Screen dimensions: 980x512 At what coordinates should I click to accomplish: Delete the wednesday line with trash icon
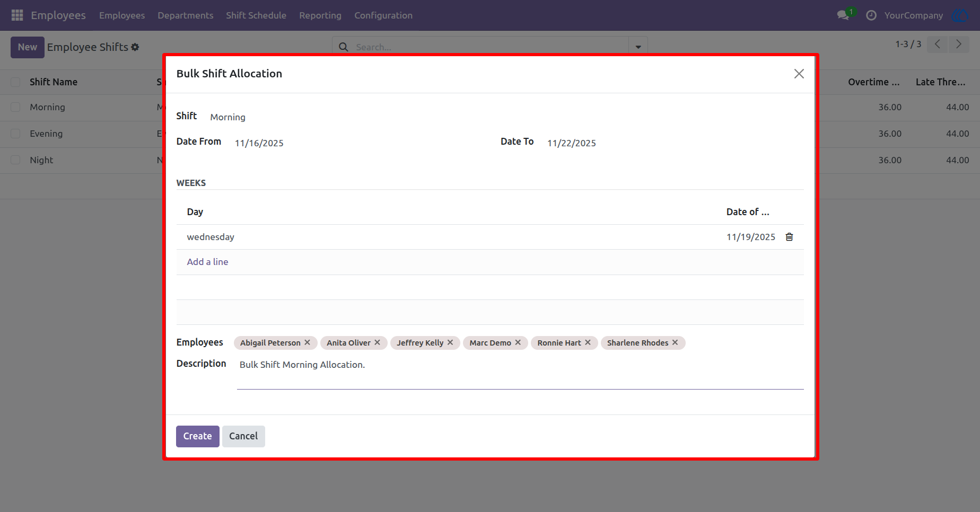coord(789,237)
